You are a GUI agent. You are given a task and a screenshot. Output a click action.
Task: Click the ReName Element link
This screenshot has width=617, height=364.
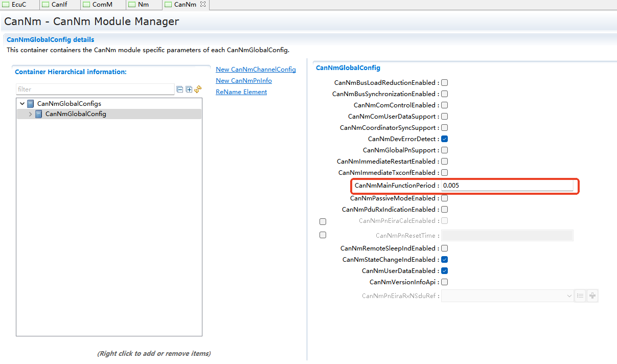(x=241, y=92)
